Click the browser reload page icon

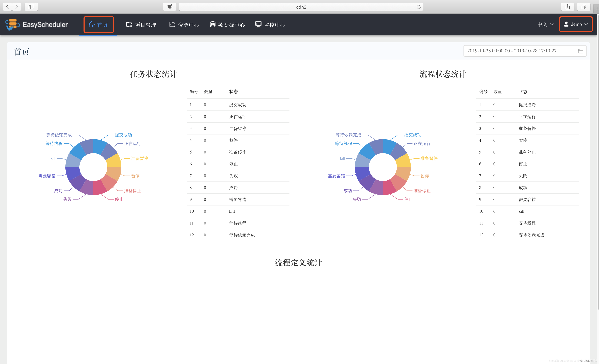pos(419,7)
